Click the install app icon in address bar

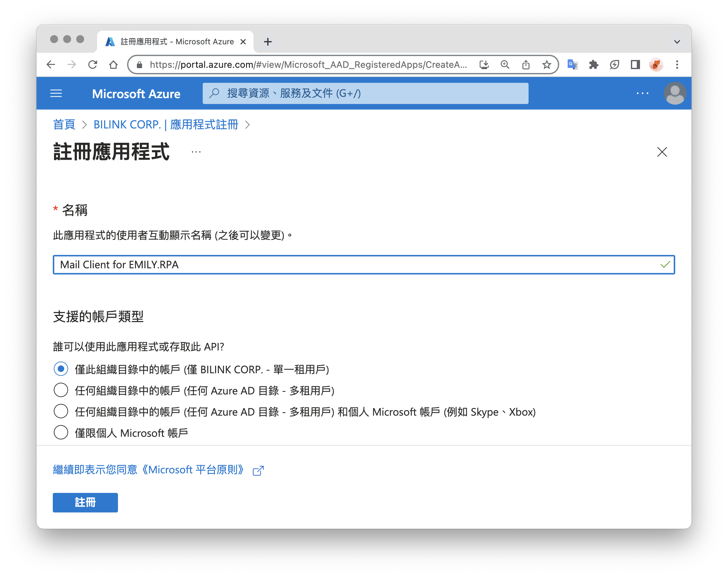tap(484, 65)
